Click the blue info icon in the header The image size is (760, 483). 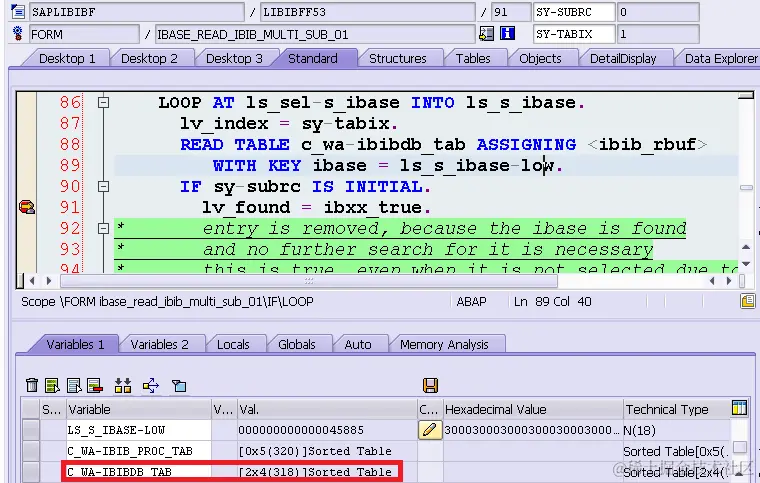pos(507,33)
